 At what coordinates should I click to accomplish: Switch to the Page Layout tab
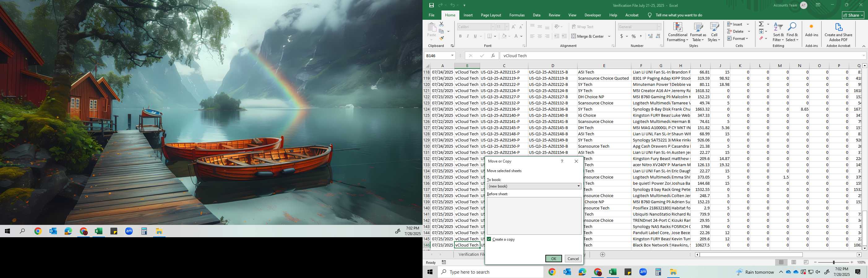click(491, 15)
